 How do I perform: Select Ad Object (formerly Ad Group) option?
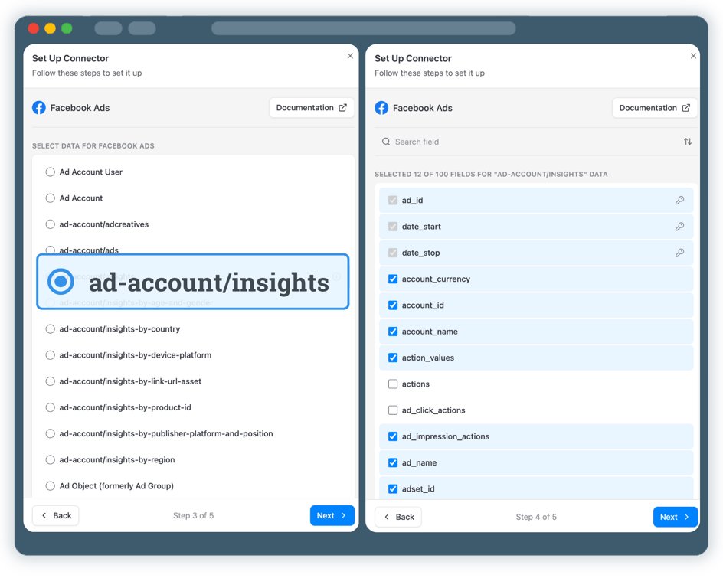51,486
